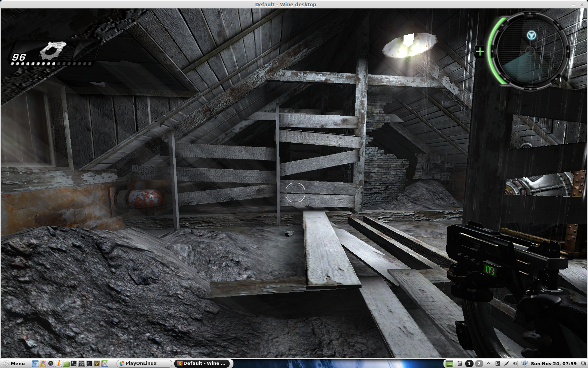Click the dotted health bar under 96
This screenshot has height=368, width=588.
click(x=51, y=64)
